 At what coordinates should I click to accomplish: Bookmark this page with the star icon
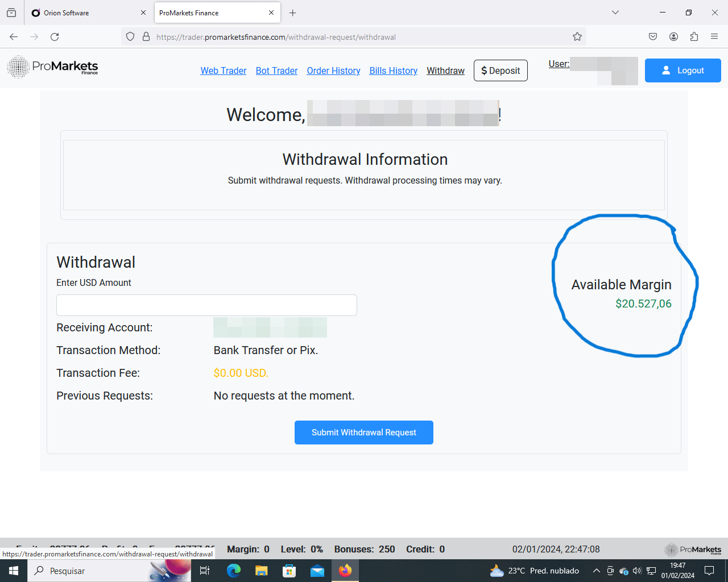577,37
